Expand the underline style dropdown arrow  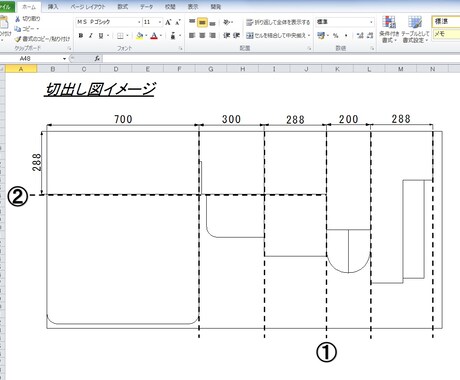108,36
